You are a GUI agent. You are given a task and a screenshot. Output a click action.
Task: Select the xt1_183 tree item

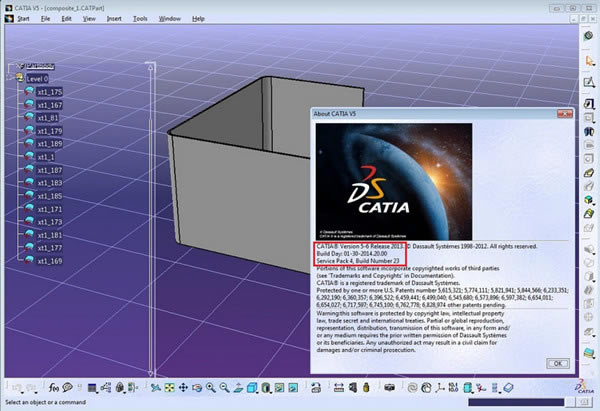[x=49, y=183]
